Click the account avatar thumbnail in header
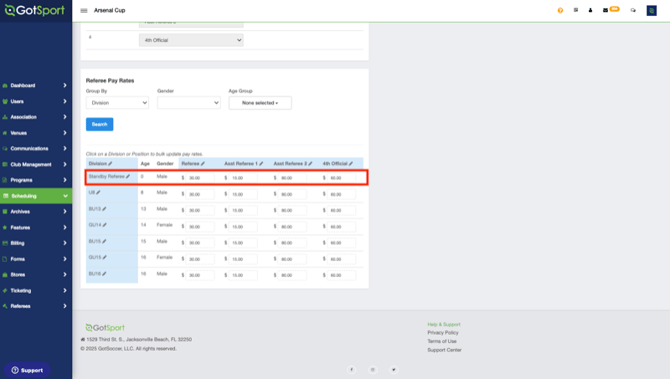 [651, 10]
